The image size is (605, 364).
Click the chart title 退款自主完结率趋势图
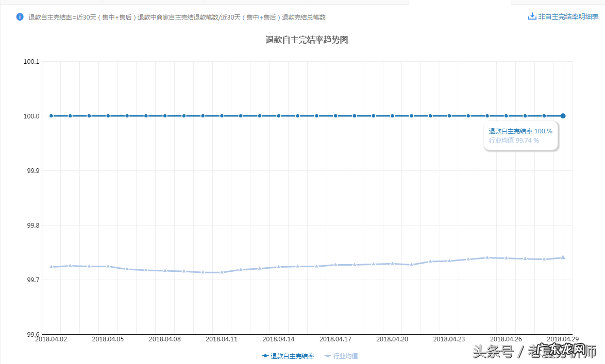click(x=307, y=40)
